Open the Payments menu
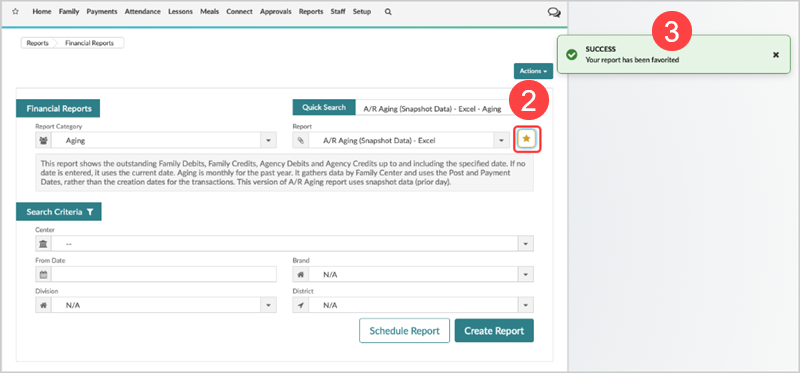 point(102,11)
